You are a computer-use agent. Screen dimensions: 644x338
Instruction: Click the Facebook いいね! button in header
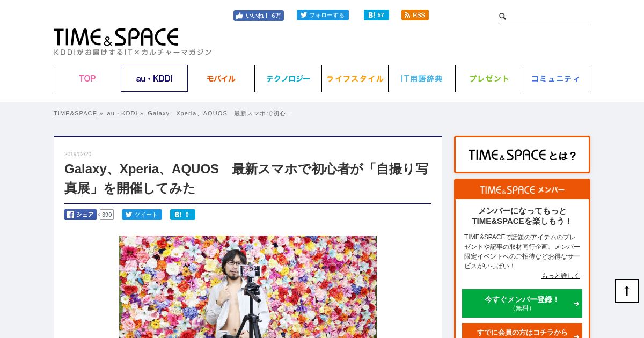tap(258, 16)
